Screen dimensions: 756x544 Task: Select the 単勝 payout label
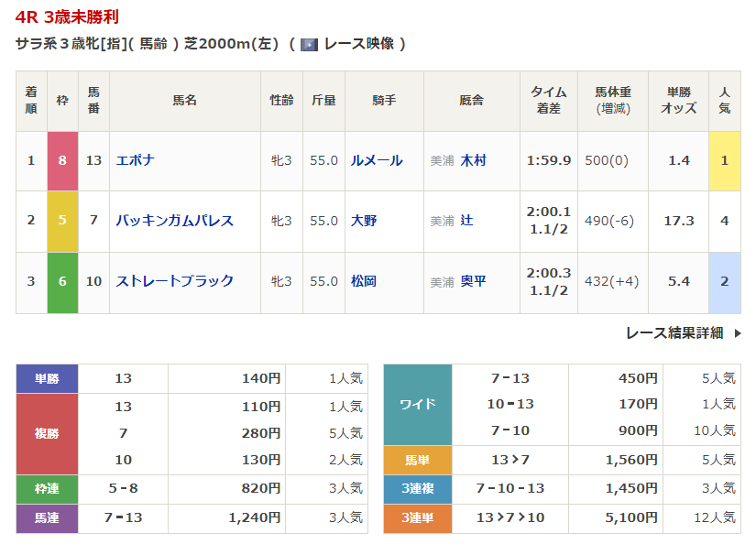[x=47, y=378]
